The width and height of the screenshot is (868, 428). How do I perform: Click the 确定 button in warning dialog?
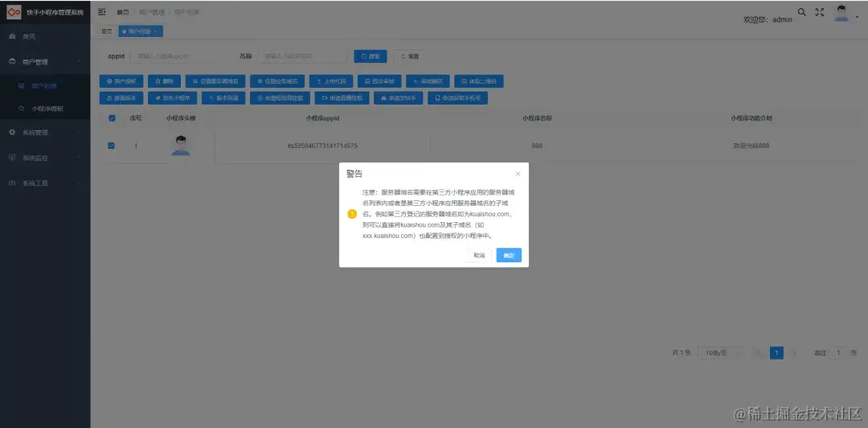509,255
